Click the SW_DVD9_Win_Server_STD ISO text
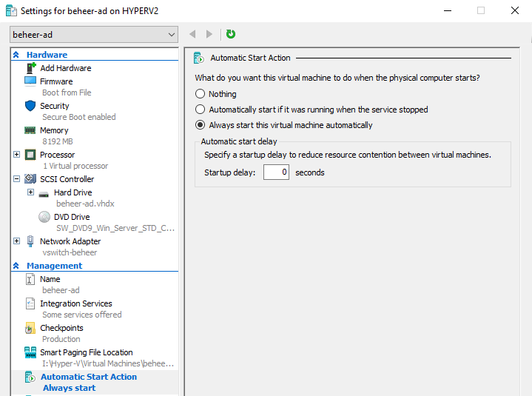Screen dimensions: 532x396 [115, 228]
